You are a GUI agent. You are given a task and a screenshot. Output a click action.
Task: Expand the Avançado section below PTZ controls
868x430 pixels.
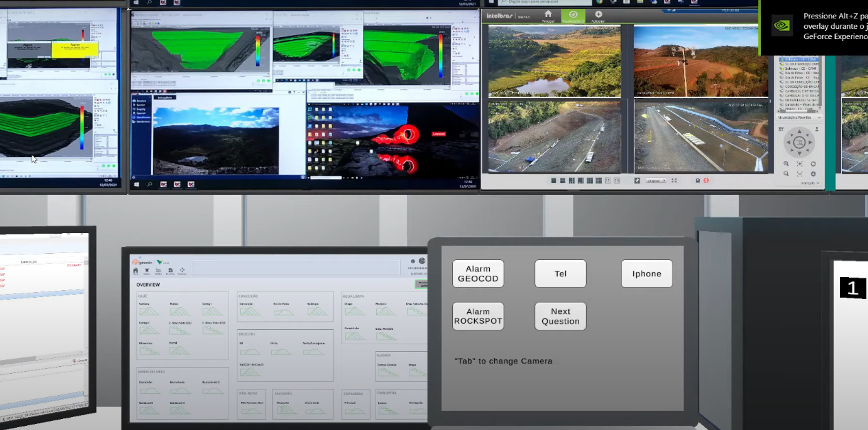point(810,183)
